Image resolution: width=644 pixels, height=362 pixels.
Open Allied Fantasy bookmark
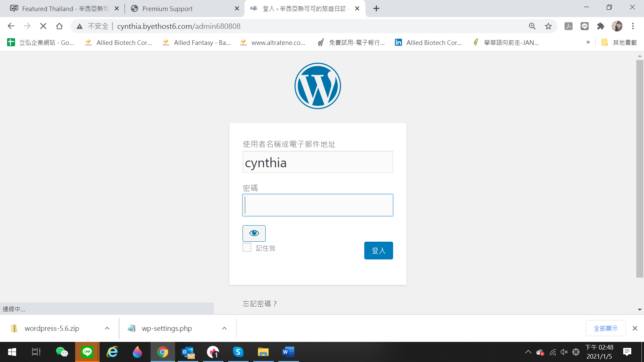tap(197, 43)
